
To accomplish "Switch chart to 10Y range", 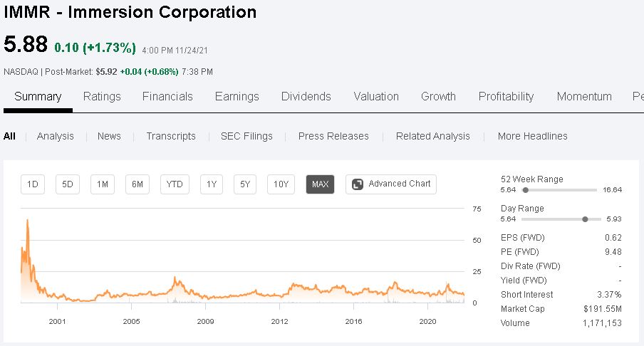I will (x=281, y=184).
